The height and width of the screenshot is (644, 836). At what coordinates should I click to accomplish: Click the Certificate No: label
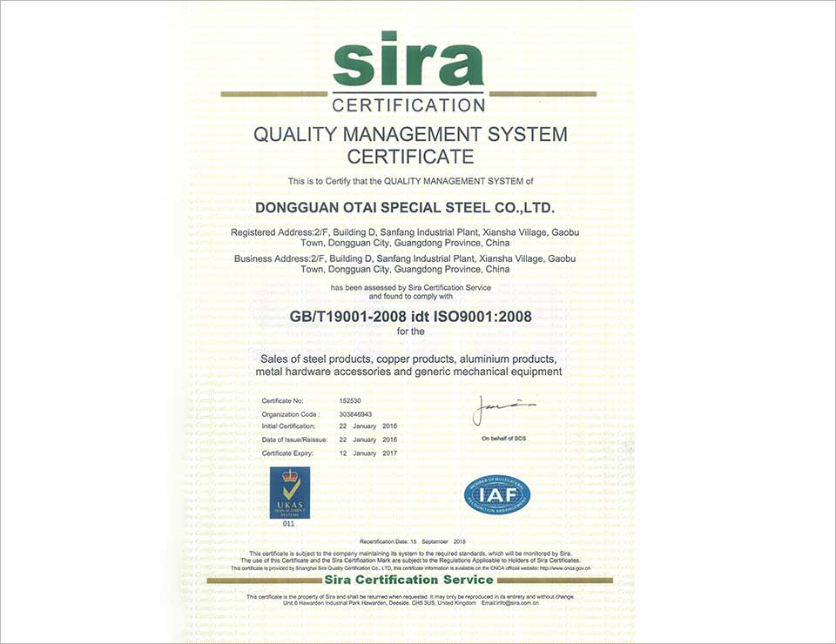coord(282,400)
